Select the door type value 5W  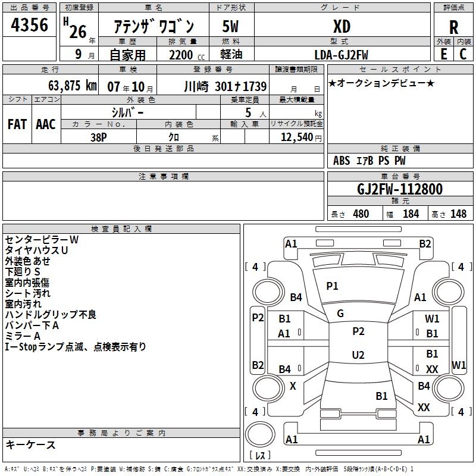pyautogui.click(x=230, y=26)
